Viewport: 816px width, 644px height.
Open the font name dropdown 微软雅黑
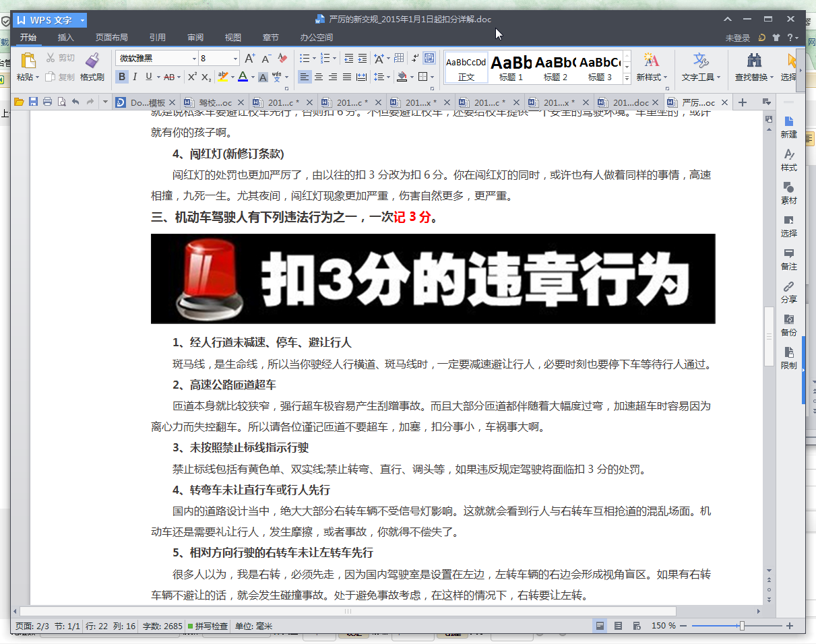pyautogui.click(x=194, y=59)
